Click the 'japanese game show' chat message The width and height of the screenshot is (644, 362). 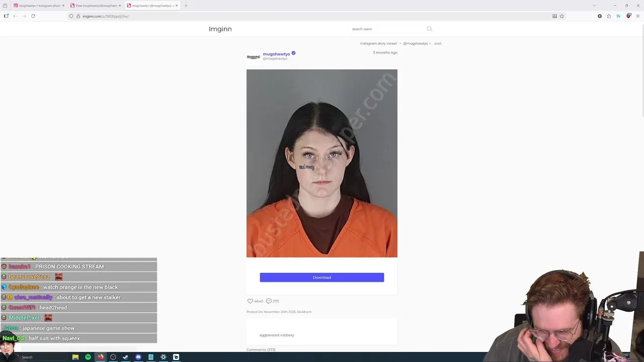tap(49, 328)
